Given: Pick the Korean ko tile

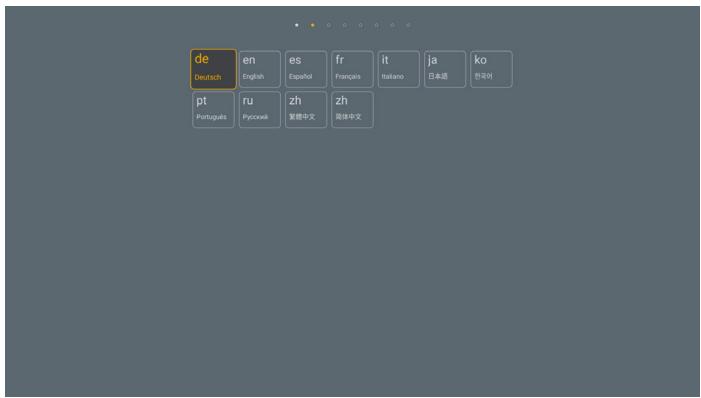Looking at the screenshot, I should click(491, 69).
